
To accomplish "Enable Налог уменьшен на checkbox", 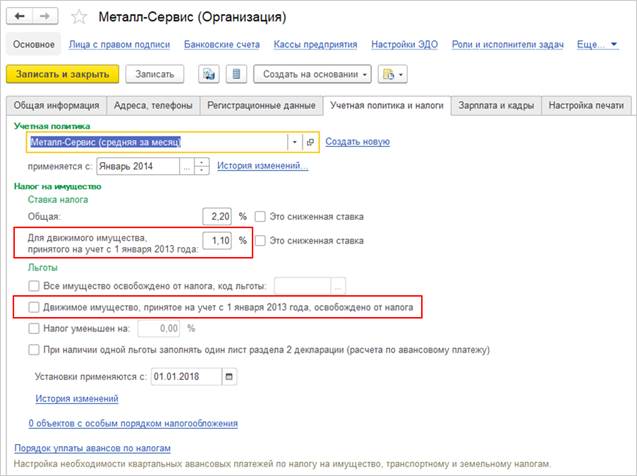I will pyautogui.click(x=34, y=329).
